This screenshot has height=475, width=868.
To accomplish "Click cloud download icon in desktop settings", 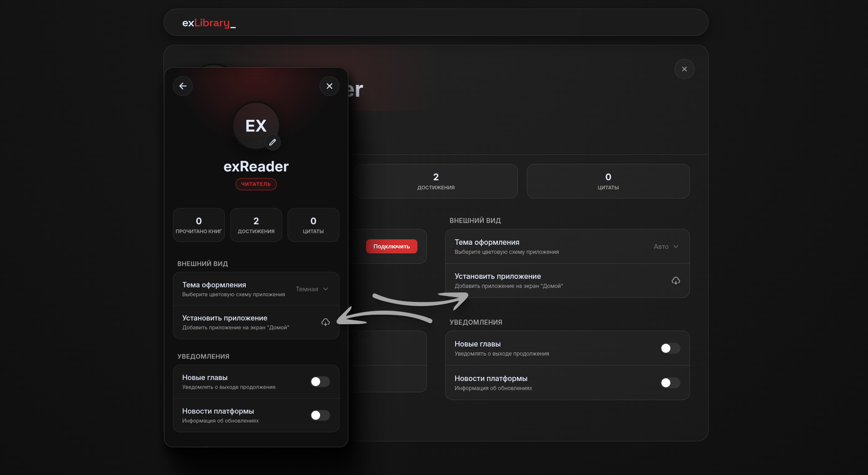I will click(675, 281).
